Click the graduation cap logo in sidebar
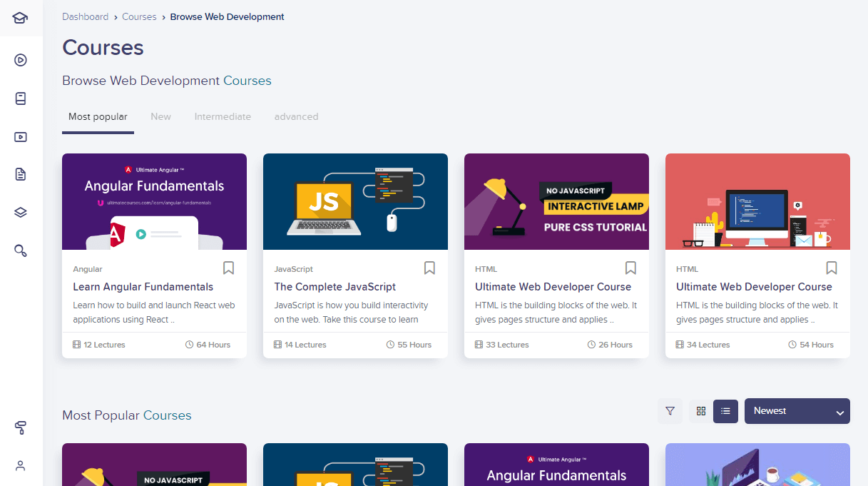This screenshot has width=868, height=486. click(21, 18)
